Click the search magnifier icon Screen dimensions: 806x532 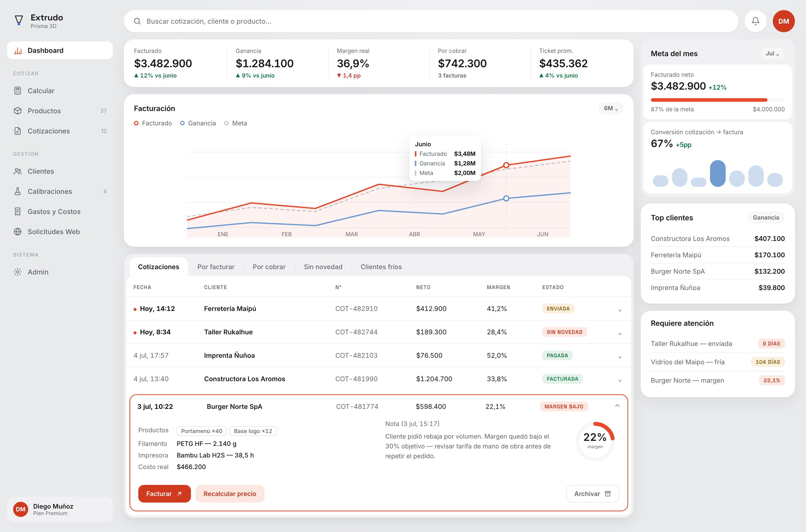point(137,21)
